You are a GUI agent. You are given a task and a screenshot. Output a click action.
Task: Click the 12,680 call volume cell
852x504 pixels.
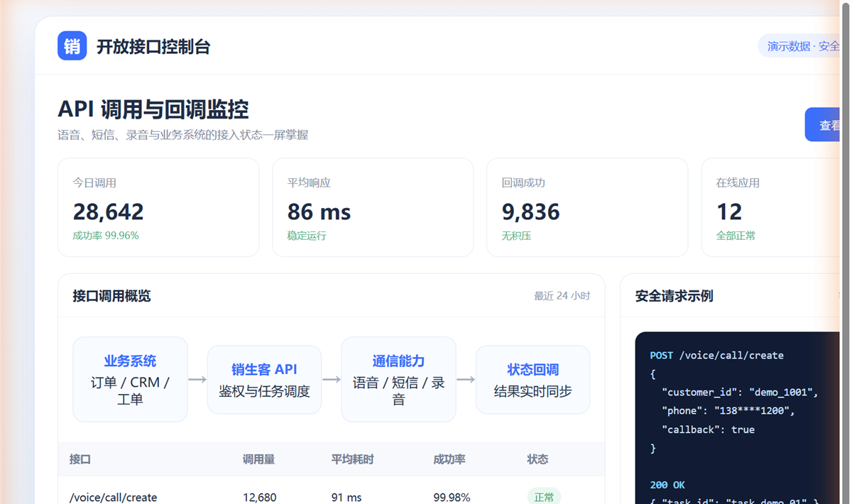(260, 498)
